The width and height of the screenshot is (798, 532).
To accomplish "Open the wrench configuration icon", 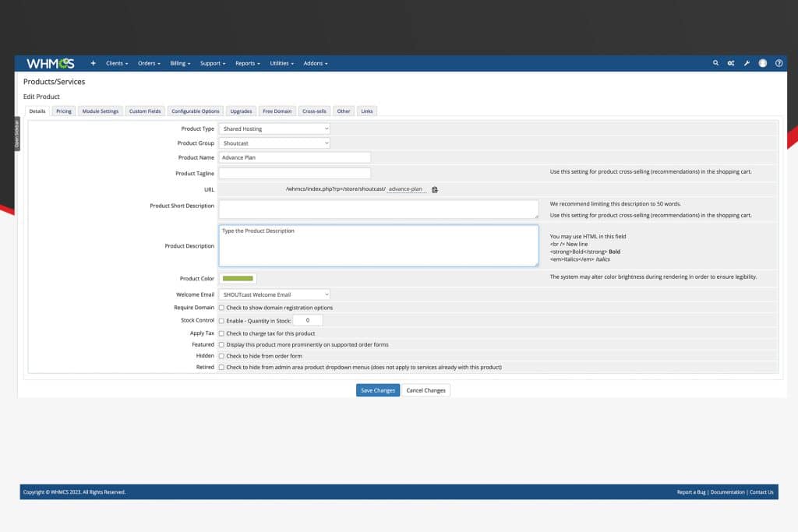I will pos(747,63).
